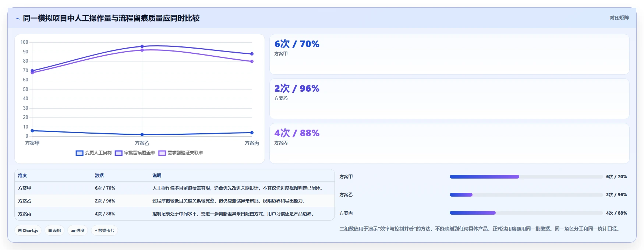Select the 6次 / 70% data card
644x250 pixels.
449,54
